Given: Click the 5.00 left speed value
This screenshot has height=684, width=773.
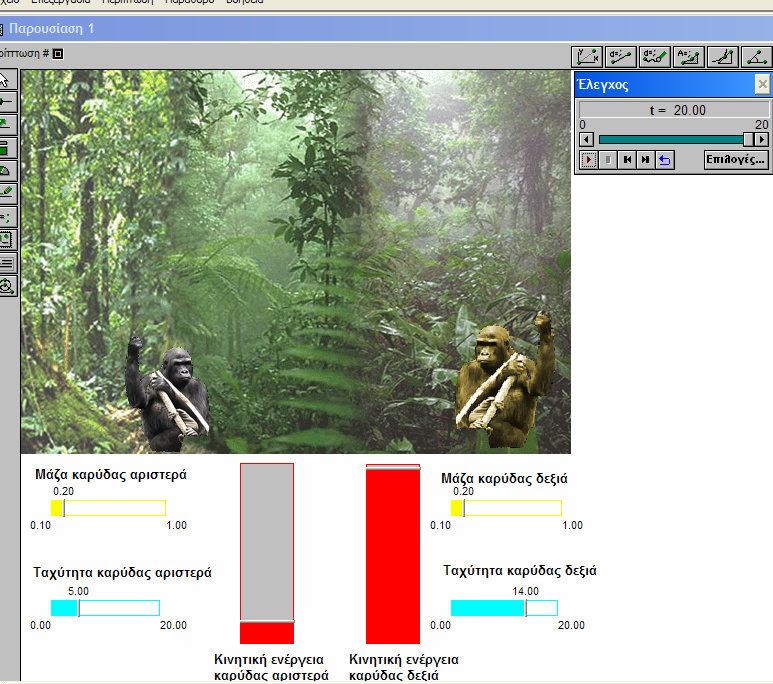Looking at the screenshot, I should pos(78,591).
